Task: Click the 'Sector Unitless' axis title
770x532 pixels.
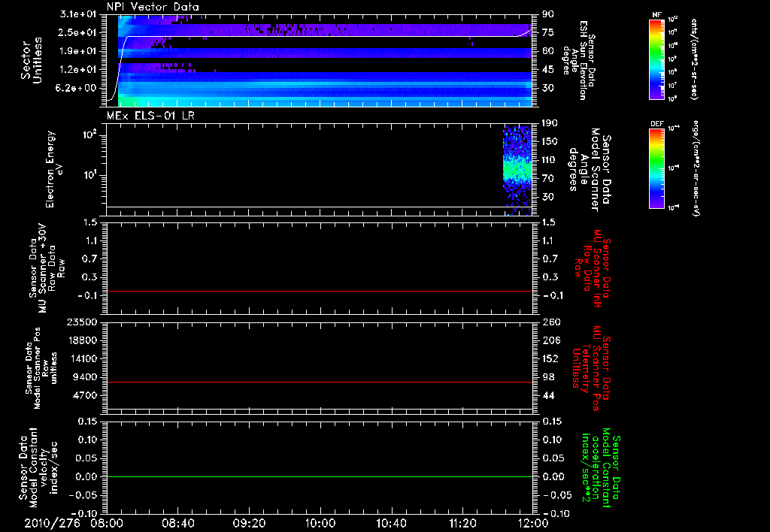Action: point(32,60)
